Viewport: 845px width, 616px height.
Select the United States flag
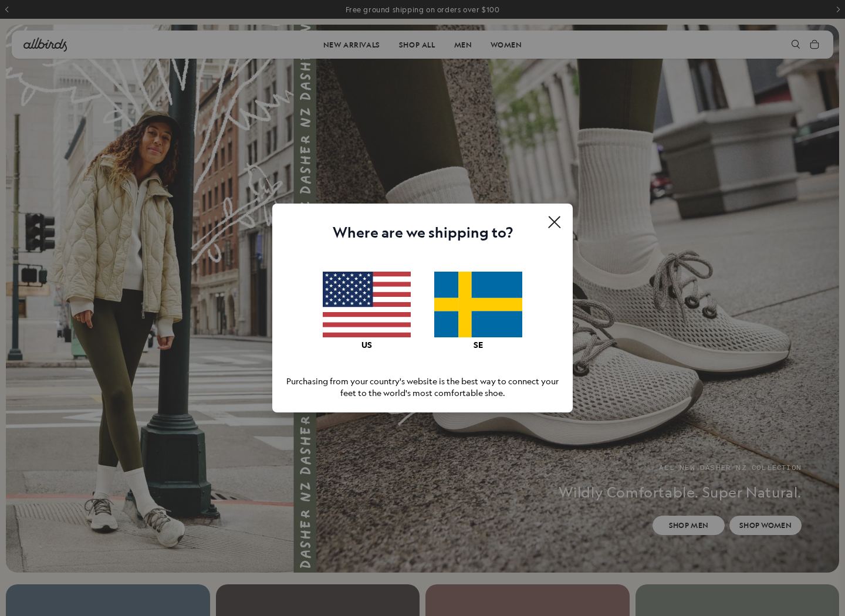pos(367,304)
